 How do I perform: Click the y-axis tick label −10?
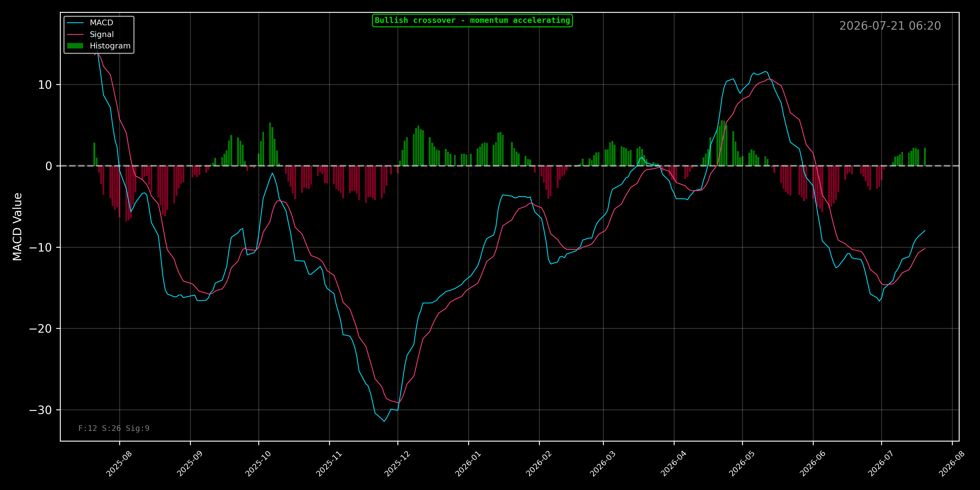(x=40, y=248)
